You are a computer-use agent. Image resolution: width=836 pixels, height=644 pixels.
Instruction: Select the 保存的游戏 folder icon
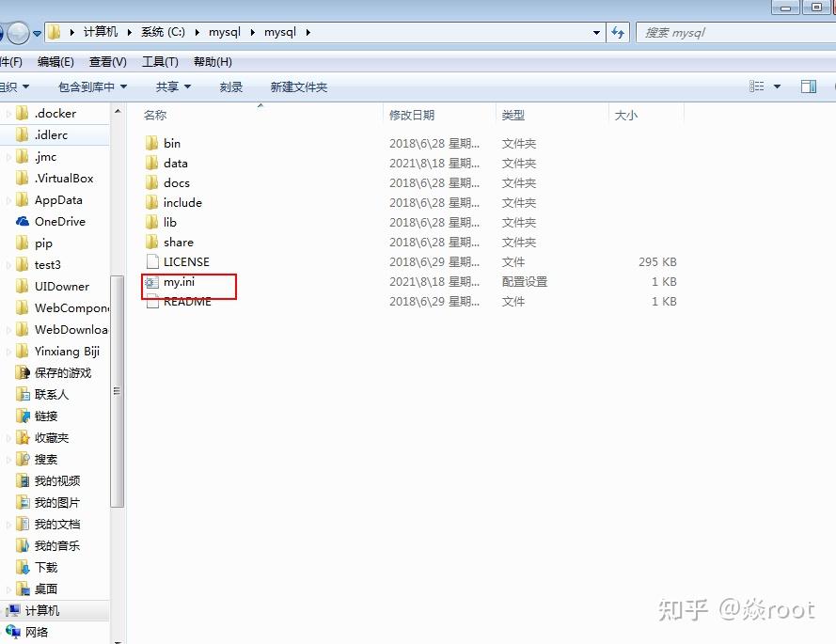(x=23, y=372)
